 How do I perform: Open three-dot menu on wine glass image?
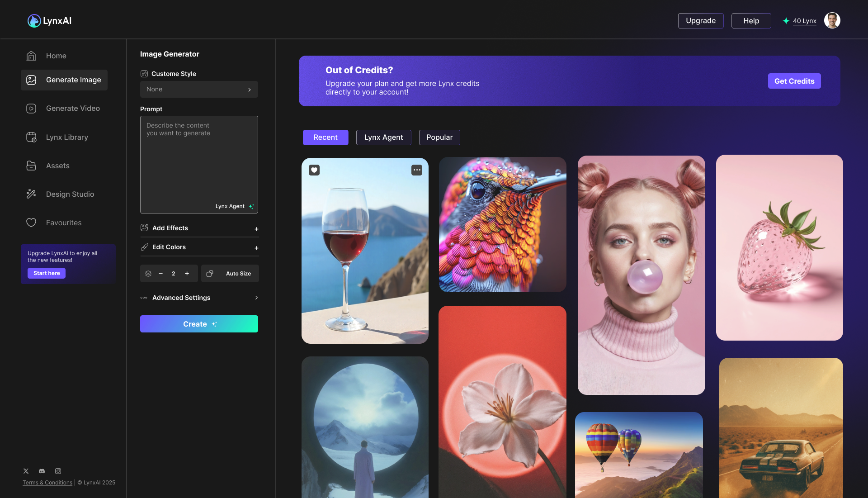[x=416, y=170]
